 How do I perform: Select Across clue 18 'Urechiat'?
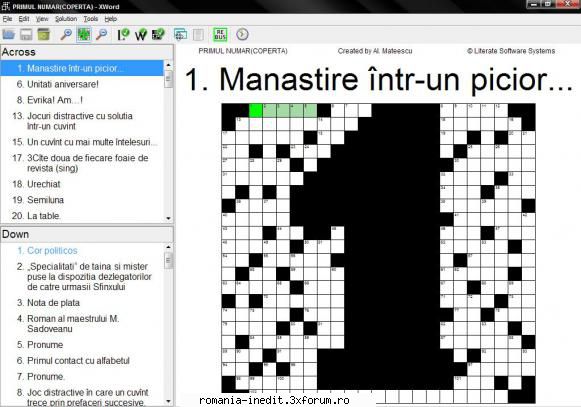pyautogui.click(x=82, y=184)
